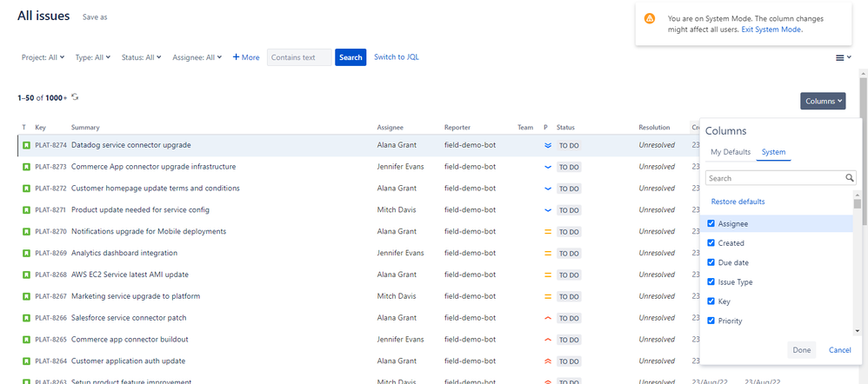Uncheck the Priority column checkbox

pos(711,321)
